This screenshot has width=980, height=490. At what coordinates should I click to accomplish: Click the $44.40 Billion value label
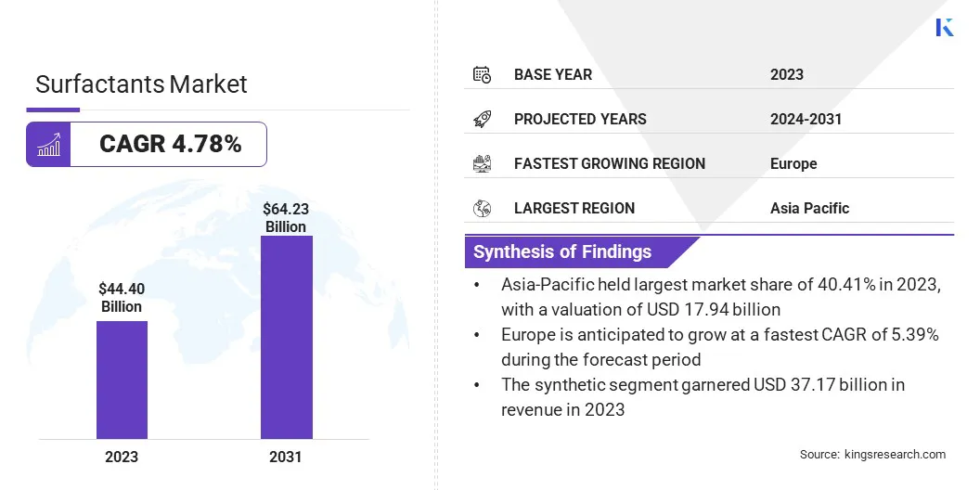(x=122, y=298)
